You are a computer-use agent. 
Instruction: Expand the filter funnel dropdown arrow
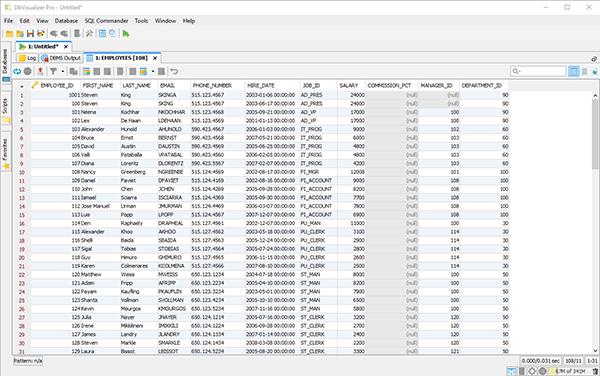click(63, 71)
